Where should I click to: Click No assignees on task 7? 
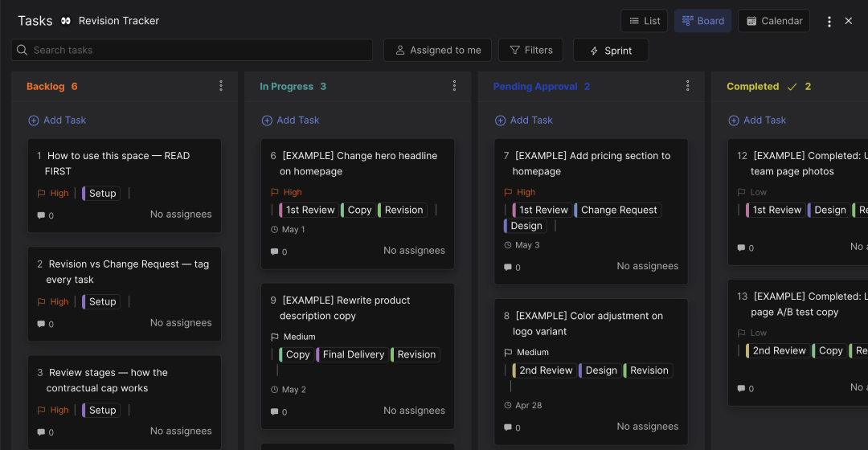(x=647, y=266)
